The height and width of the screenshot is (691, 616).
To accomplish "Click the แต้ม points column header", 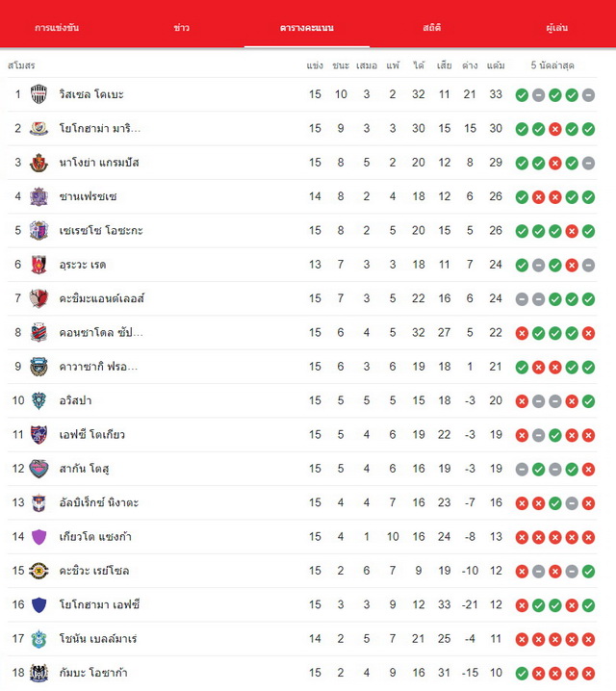I will pos(496,65).
